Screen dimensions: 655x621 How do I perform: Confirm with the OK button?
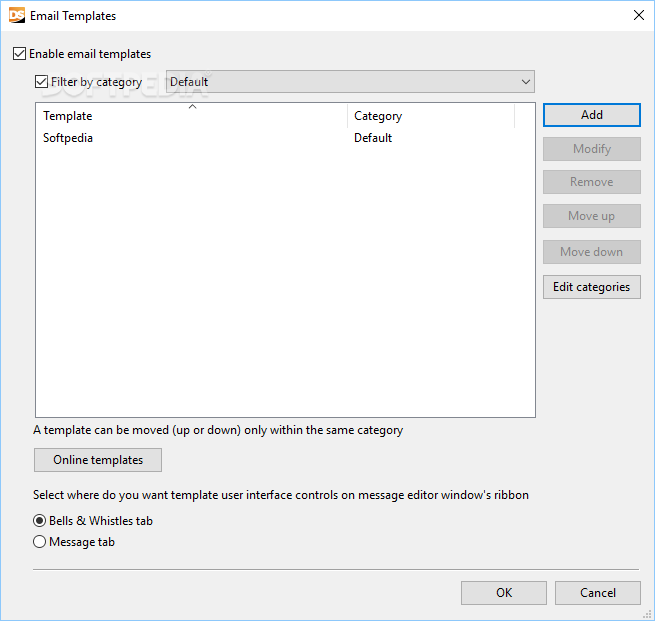point(504,593)
